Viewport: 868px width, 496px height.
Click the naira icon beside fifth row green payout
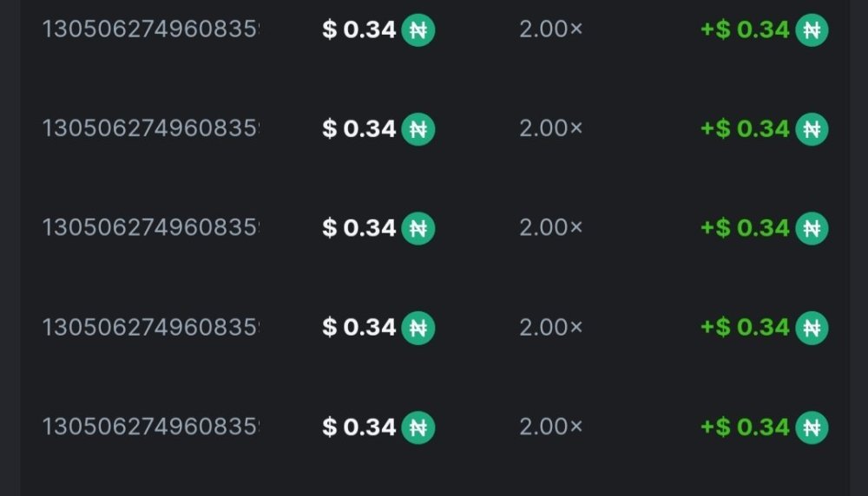pos(812,427)
